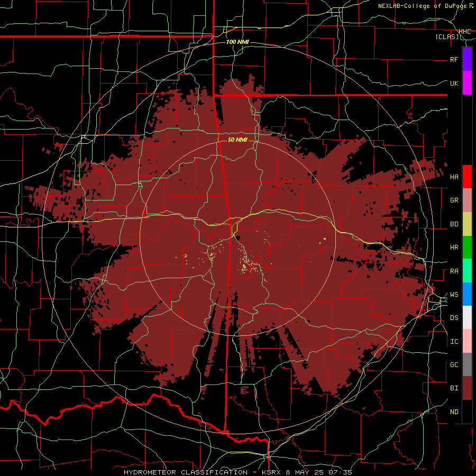Click the WS legend label

[x=454, y=295]
